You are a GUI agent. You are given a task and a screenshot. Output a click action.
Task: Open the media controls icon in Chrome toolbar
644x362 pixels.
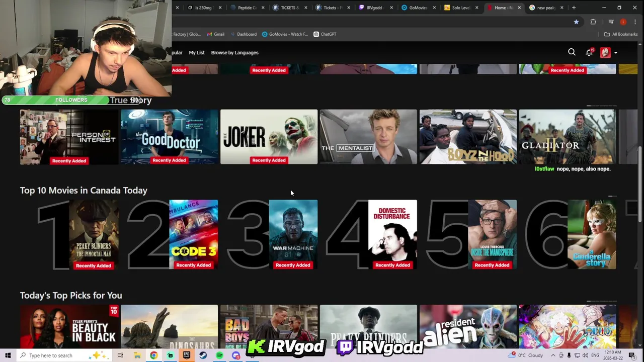point(611,22)
